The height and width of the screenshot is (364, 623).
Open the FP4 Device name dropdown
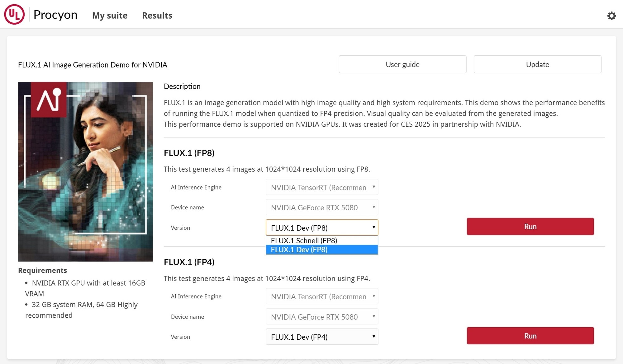pos(321,317)
